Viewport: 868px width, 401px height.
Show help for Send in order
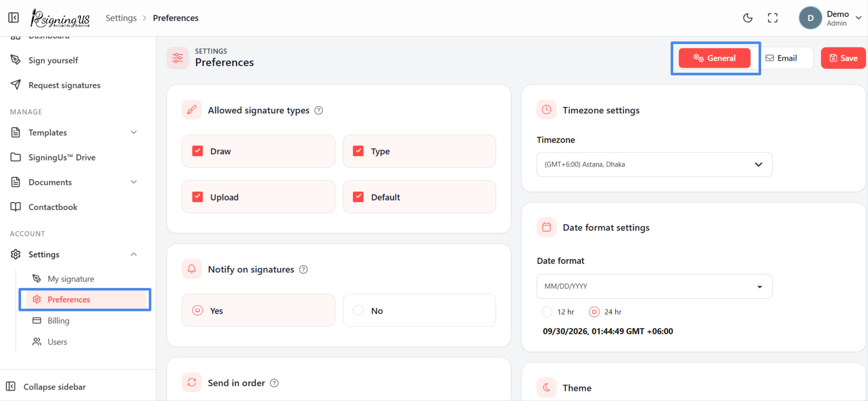point(274,383)
